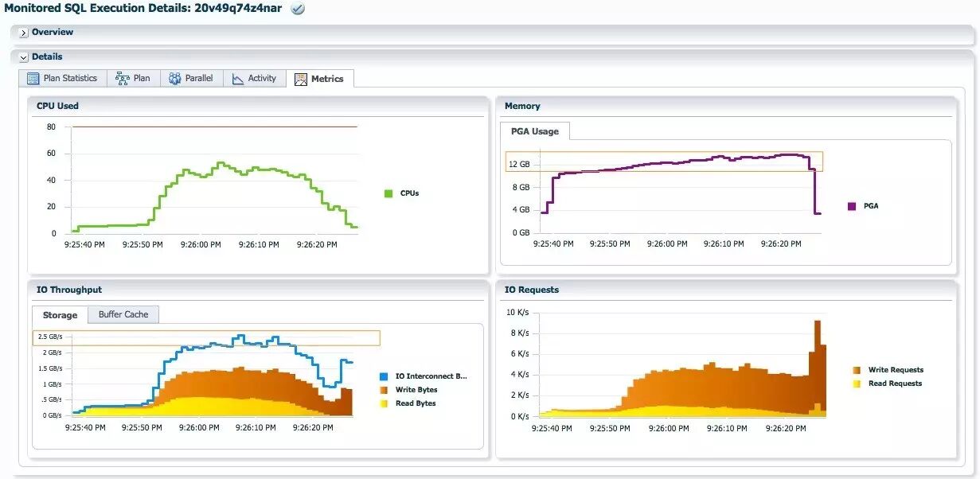Click the Read Bytes legend swatch
The image size is (980, 479).
point(385,403)
